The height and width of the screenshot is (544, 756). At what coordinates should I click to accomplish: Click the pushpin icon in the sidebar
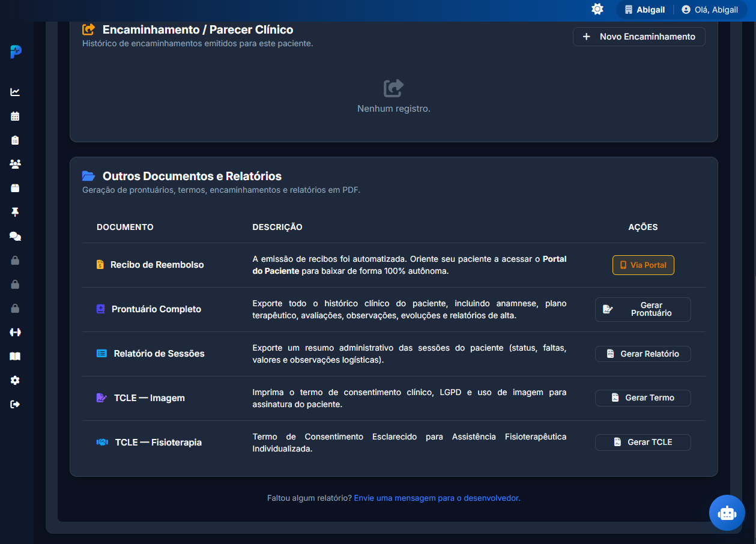coord(15,212)
